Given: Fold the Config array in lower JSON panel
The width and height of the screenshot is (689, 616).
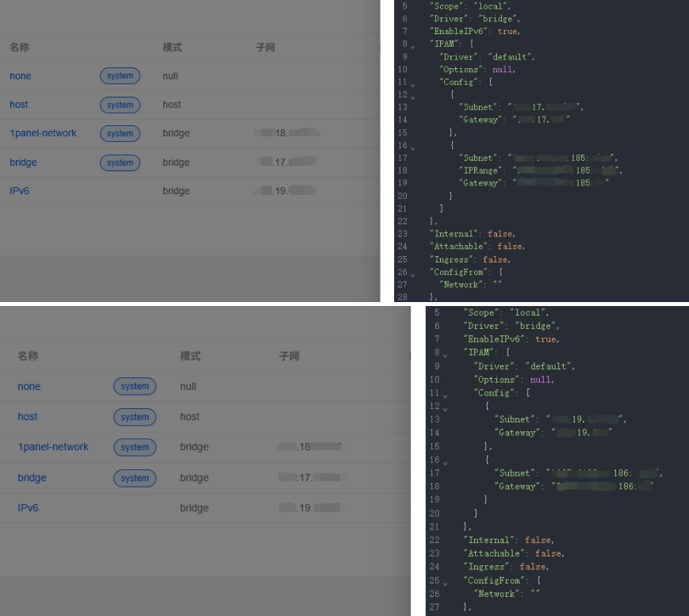Looking at the screenshot, I should pyautogui.click(x=445, y=396).
